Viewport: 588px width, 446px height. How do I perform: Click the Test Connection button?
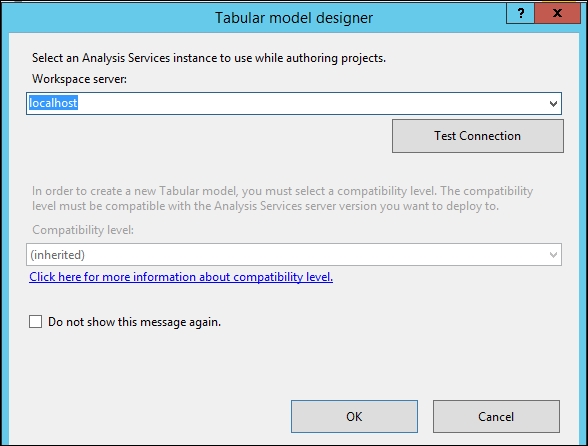(477, 136)
